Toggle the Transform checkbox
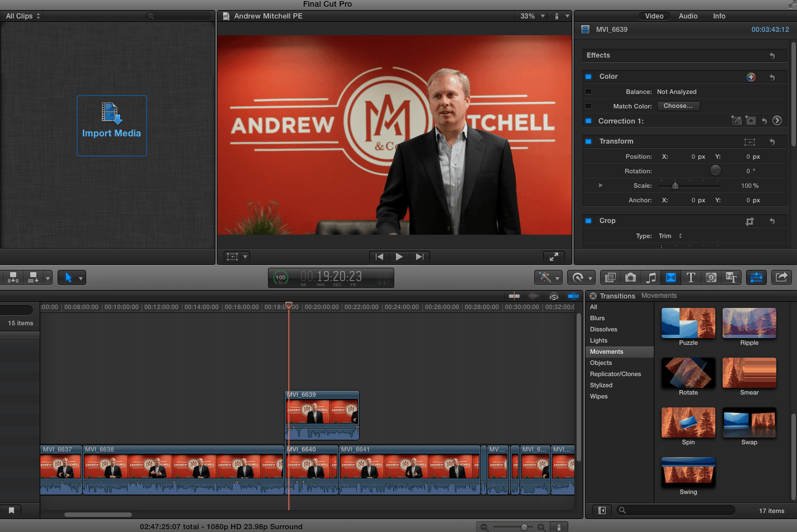Viewport: 797px width, 532px height. click(588, 141)
